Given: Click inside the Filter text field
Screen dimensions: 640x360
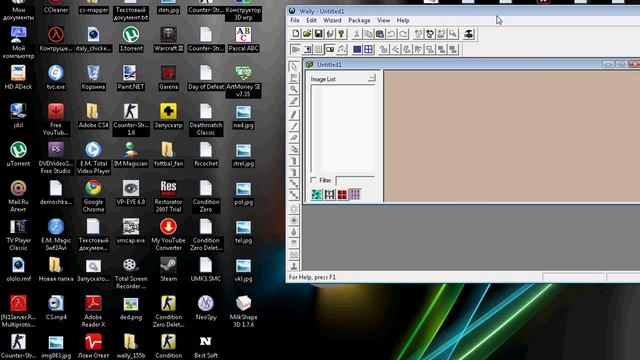Looking at the screenshot, I should [x=355, y=180].
